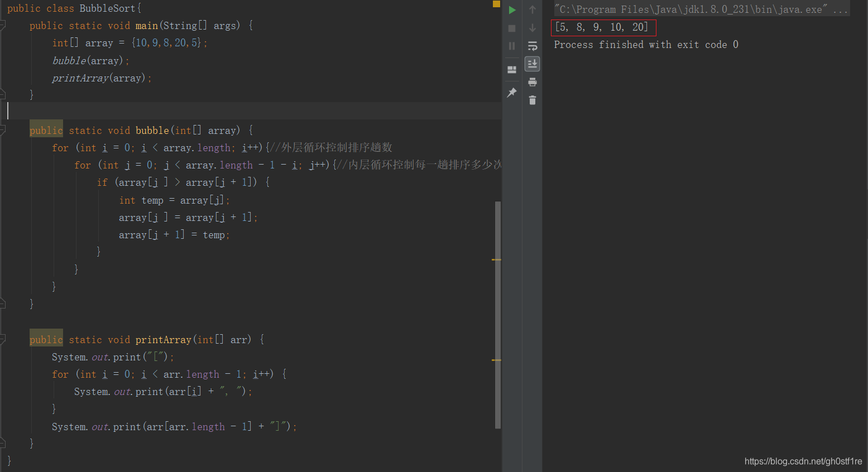Collapse the printArray method fold marker
The image size is (868, 472).
pyautogui.click(x=3, y=339)
